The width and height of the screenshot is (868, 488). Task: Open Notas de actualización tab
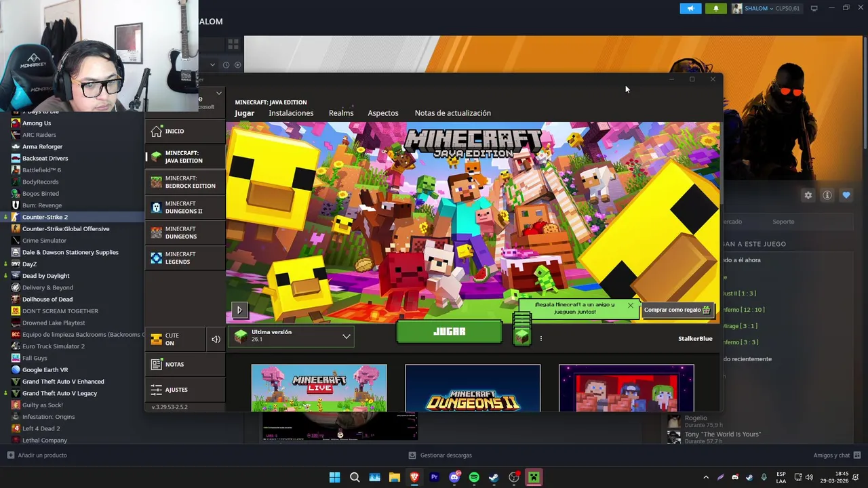(452, 113)
